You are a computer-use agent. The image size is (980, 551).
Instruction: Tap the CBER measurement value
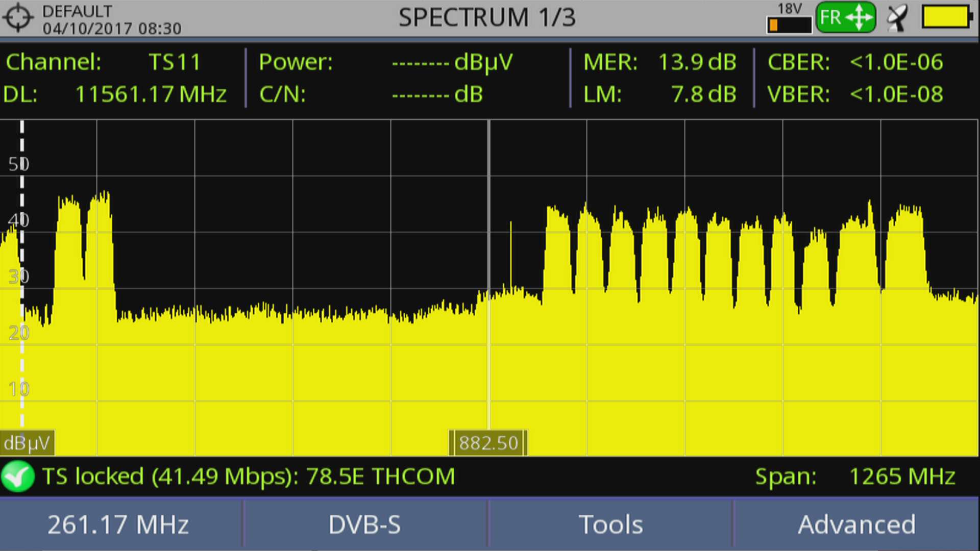(x=896, y=62)
